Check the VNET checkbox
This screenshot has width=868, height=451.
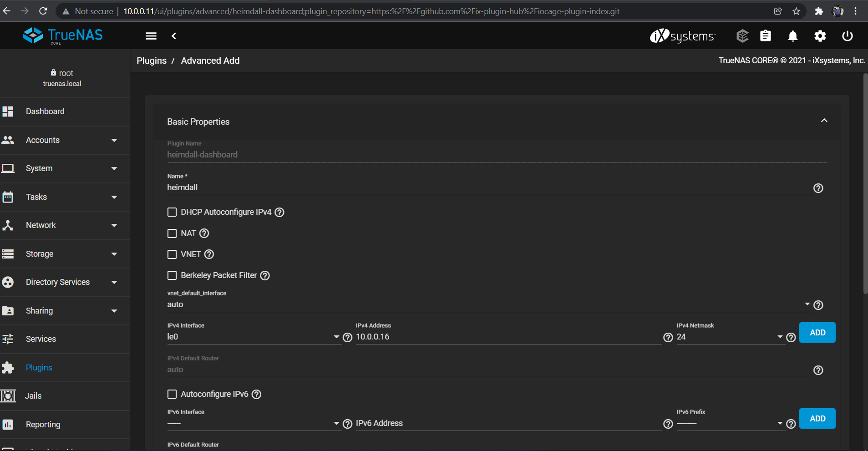pos(172,254)
